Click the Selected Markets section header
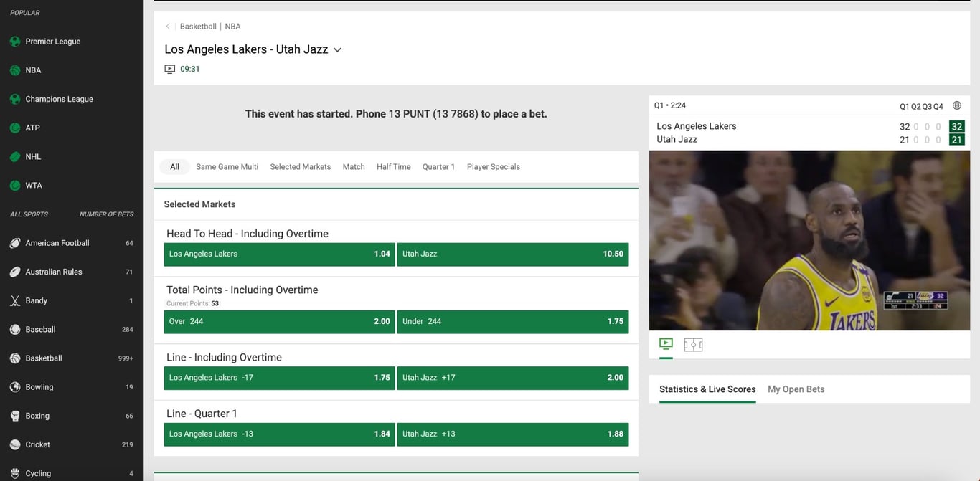Screen dimensions: 980x481 199,204
